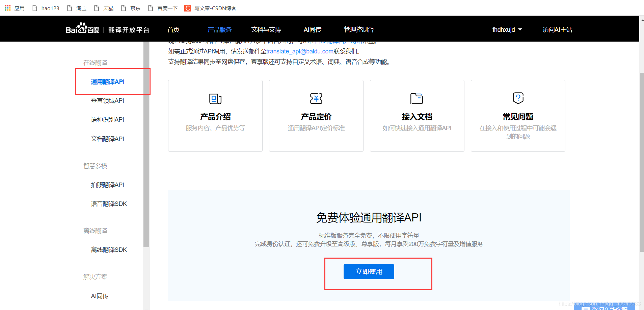Click the page scrollbar up arrow
The height and width of the screenshot is (310, 644).
click(x=642, y=20)
